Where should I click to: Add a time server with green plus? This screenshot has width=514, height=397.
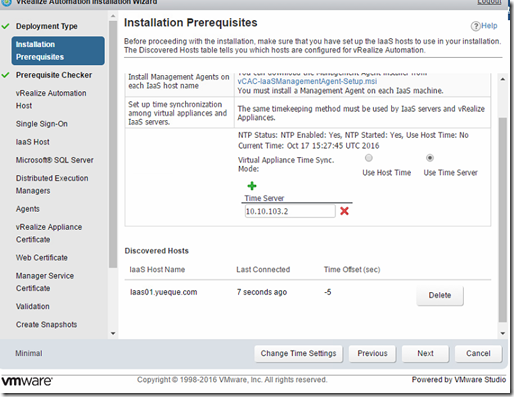point(252,186)
